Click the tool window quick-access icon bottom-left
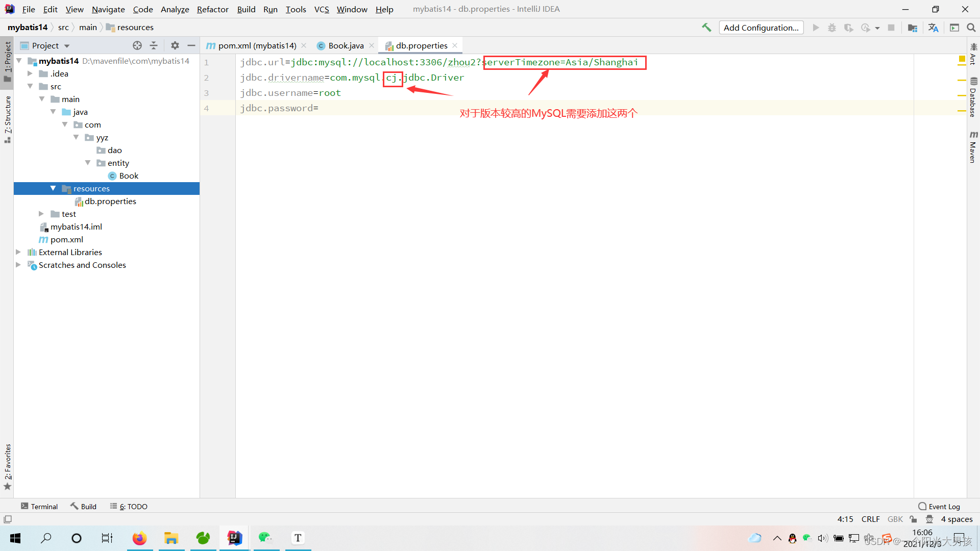Viewport: 980px width, 551px height. click(x=8, y=519)
